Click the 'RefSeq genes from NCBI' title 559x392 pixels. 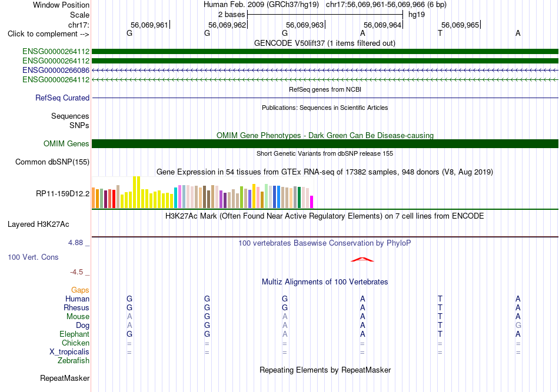[325, 89]
